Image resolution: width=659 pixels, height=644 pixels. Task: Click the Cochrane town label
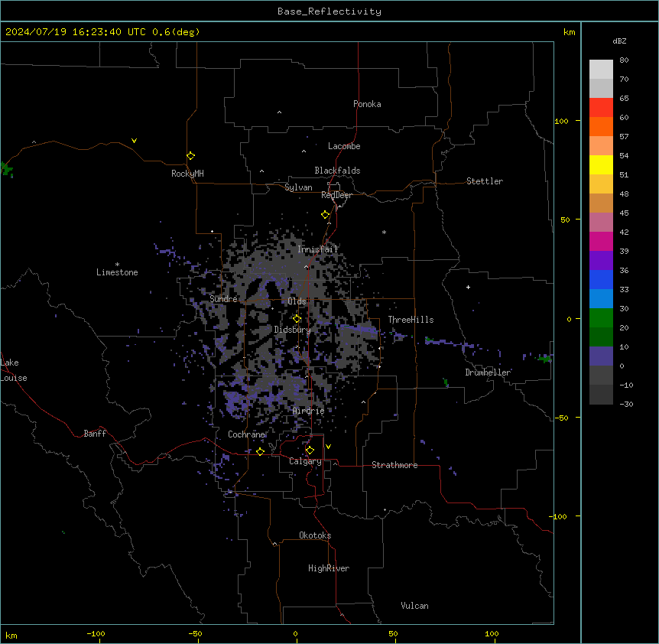click(246, 434)
